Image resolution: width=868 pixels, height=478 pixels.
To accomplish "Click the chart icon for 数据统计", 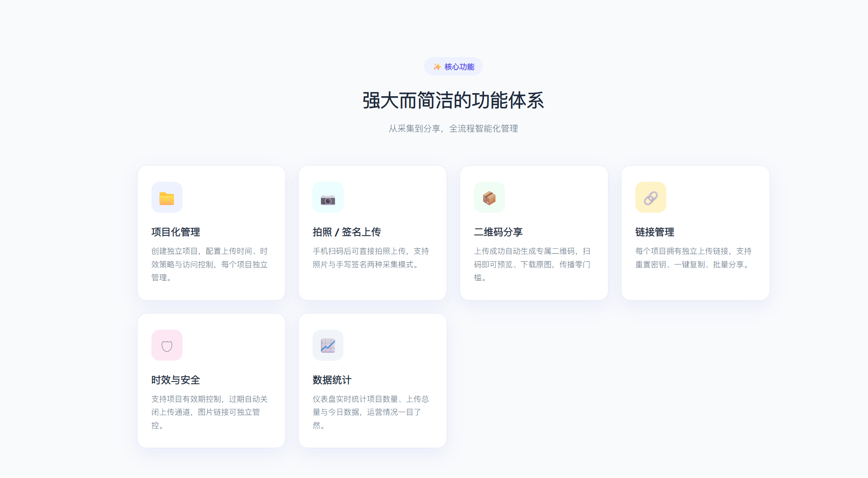I will click(328, 345).
